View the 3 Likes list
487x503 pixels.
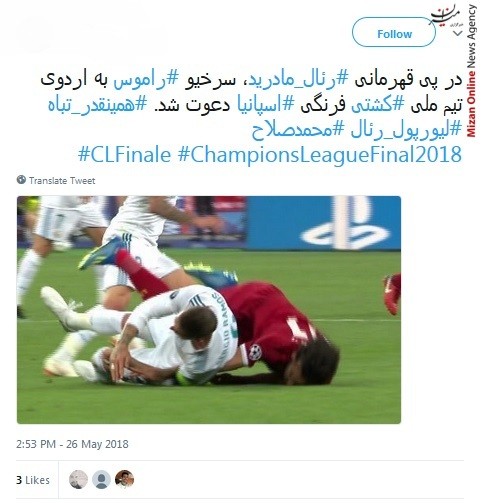click(33, 480)
